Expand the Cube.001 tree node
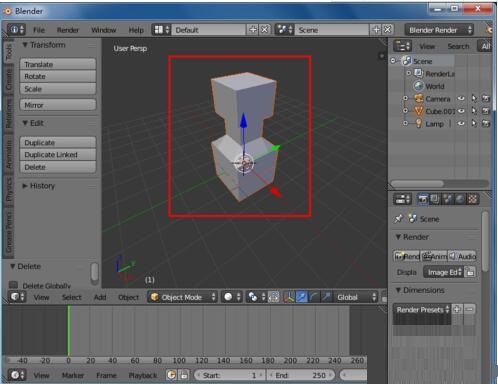This screenshot has height=384, width=498. tap(405, 111)
